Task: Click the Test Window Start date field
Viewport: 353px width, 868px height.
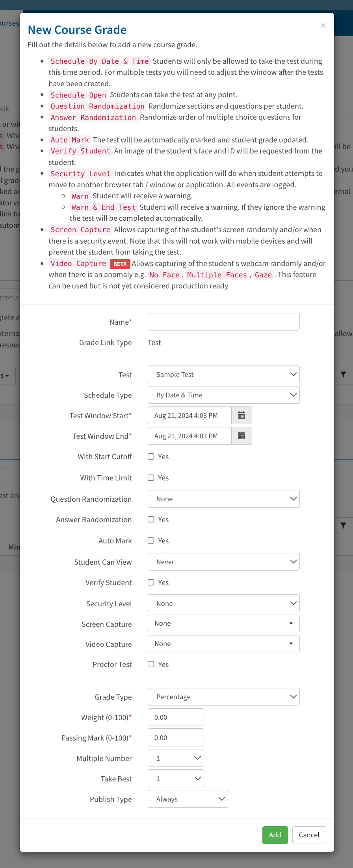Action: click(190, 416)
